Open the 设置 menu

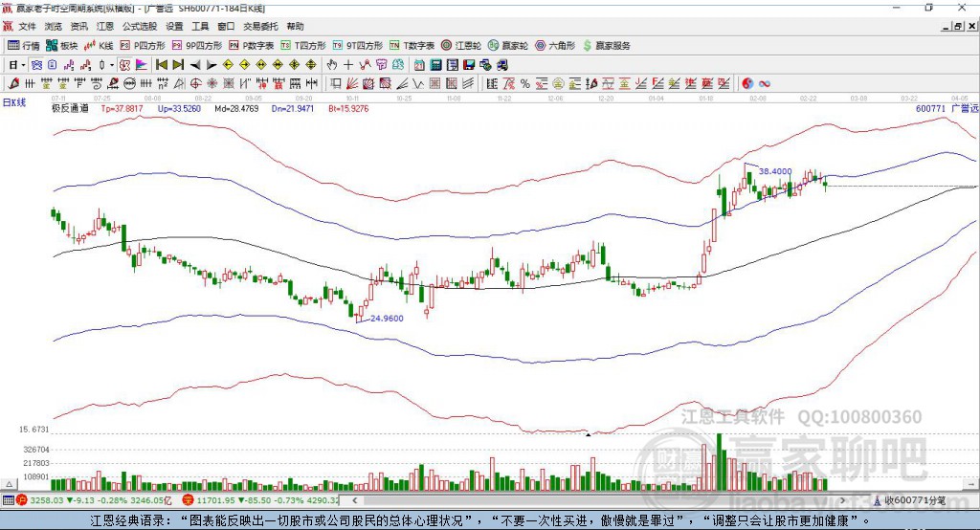coord(174,26)
